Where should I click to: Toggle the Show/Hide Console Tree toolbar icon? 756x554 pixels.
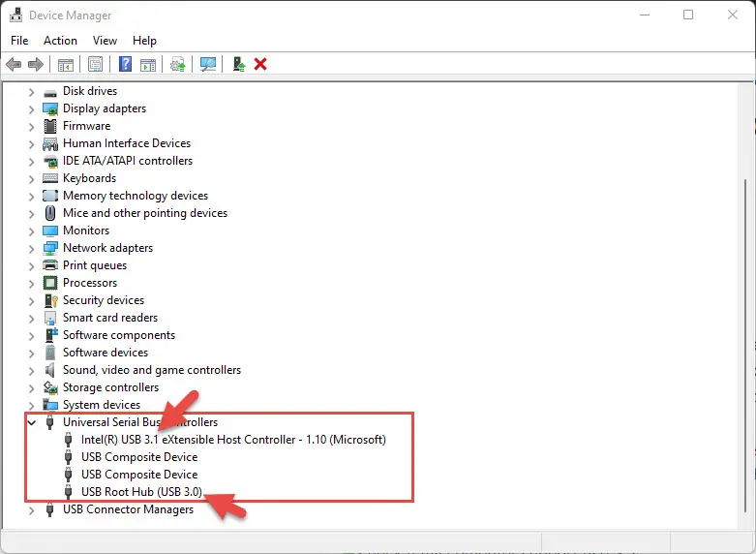[66, 64]
